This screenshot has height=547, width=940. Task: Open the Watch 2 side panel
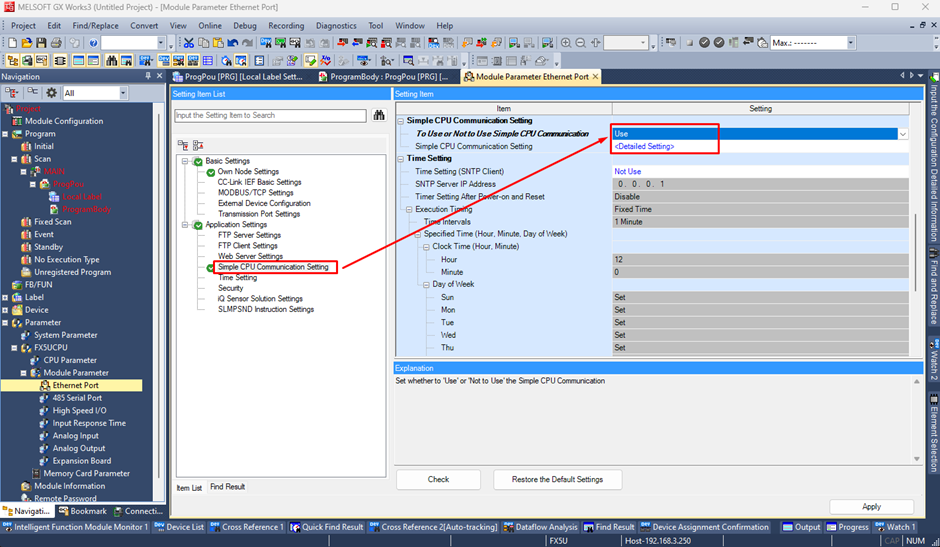(x=934, y=360)
